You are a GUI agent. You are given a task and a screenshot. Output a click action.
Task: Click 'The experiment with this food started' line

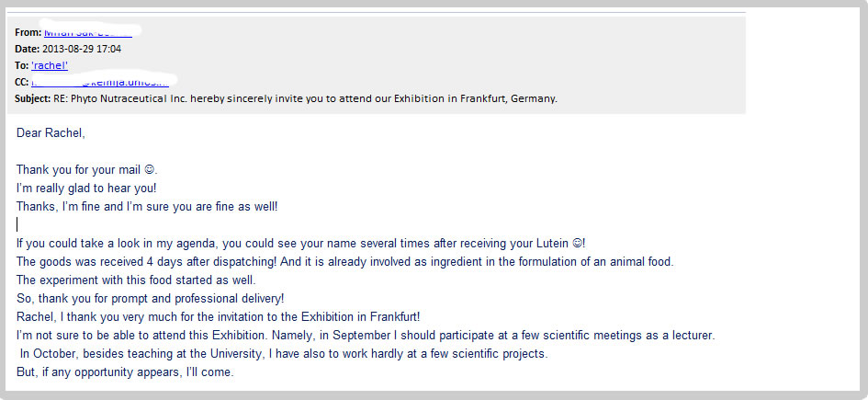(x=136, y=280)
